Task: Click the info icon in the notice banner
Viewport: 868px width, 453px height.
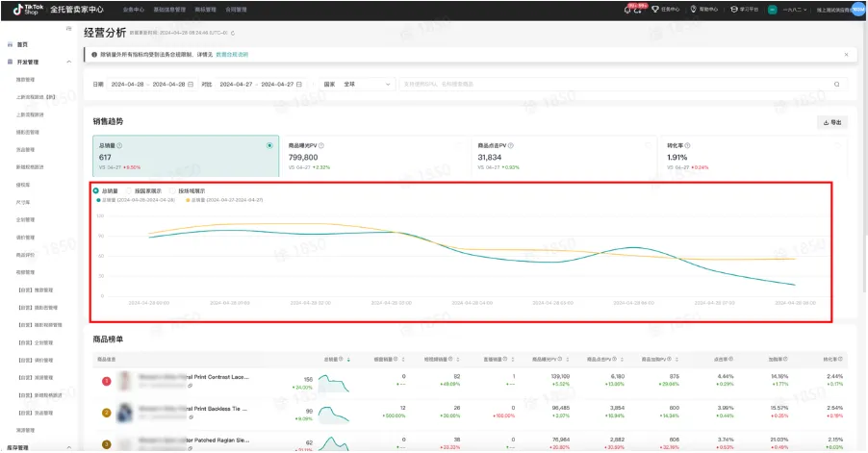Action: pyautogui.click(x=94, y=55)
